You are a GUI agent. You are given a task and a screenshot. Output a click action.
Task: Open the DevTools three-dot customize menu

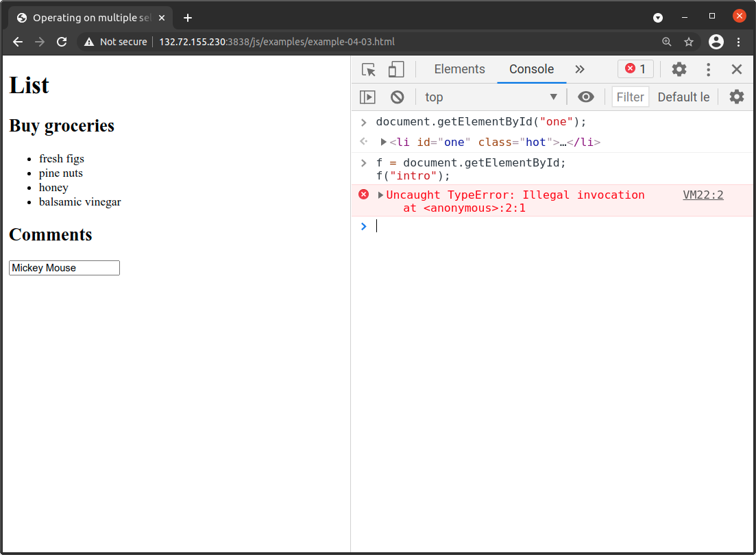coord(708,69)
